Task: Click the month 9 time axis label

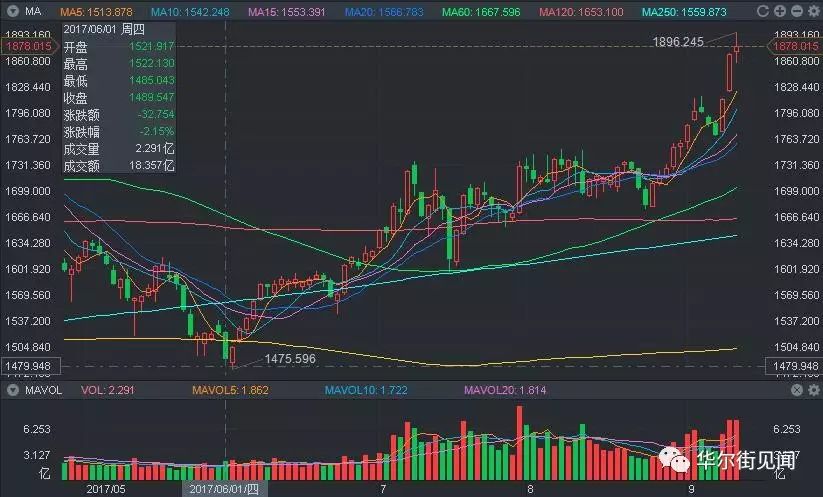Action: [x=691, y=489]
